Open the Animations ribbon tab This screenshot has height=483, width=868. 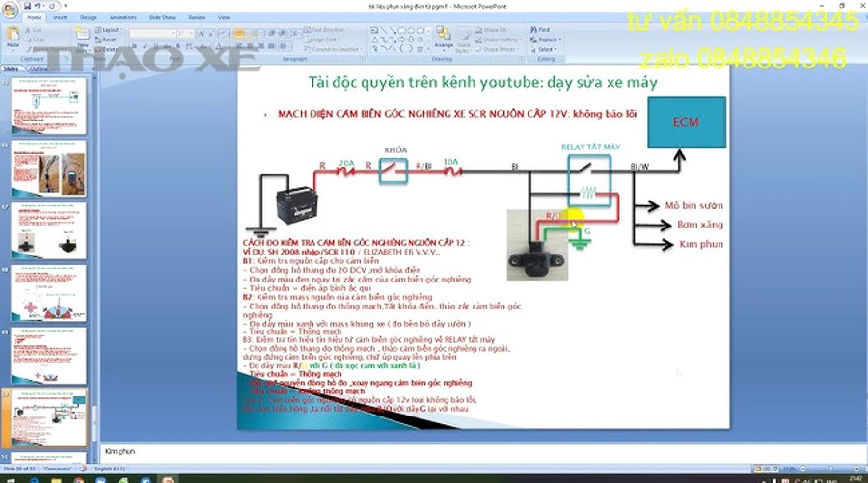(x=122, y=17)
